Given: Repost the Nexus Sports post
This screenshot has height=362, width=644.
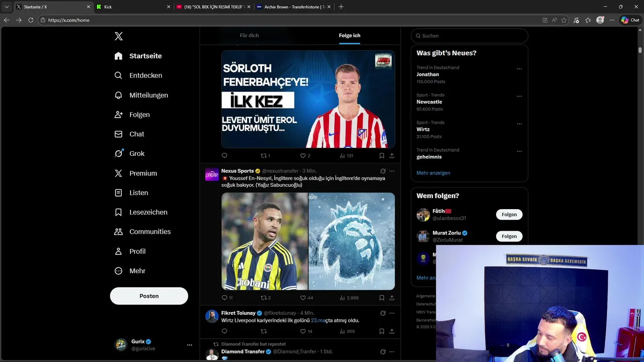Looking at the screenshot, I should click(265, 298).
